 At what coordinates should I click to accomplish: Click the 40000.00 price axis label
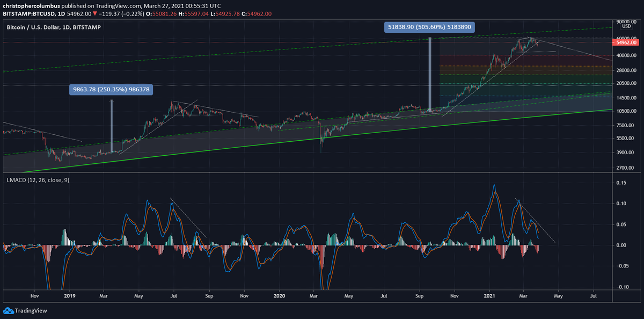pos(626,55)
